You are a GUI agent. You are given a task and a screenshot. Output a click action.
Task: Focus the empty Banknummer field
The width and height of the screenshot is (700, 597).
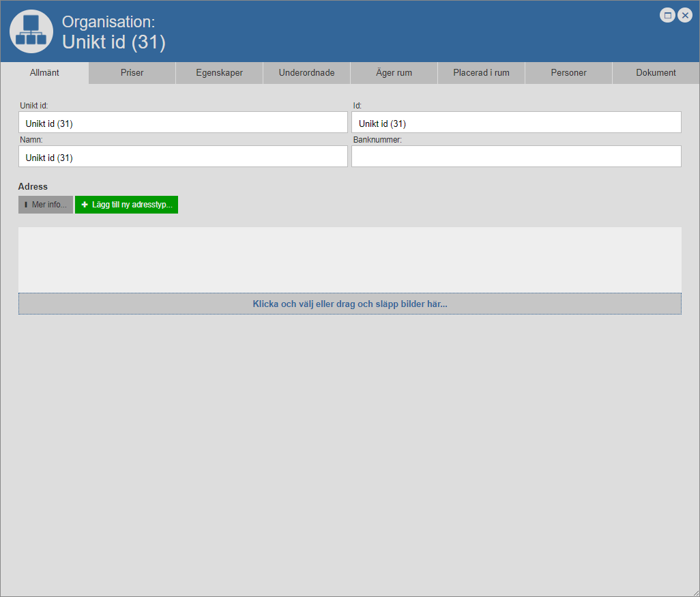coord(516,157)
